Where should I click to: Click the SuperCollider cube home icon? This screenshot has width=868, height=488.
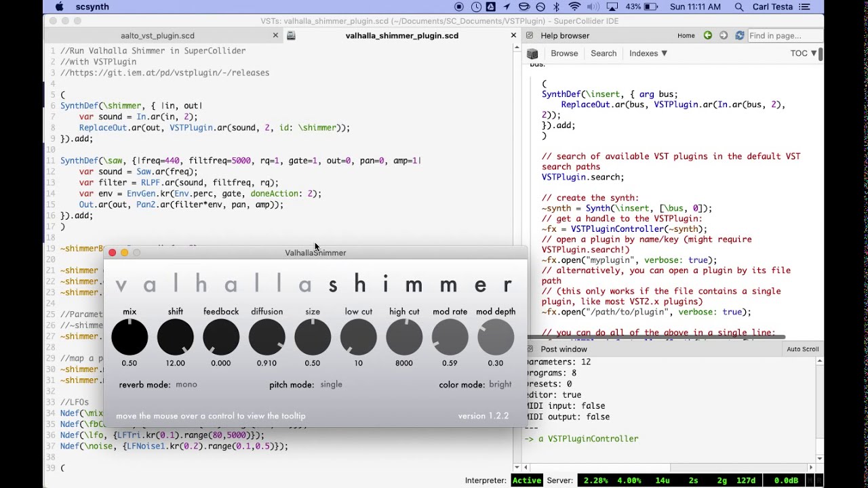tap(532, 54)
